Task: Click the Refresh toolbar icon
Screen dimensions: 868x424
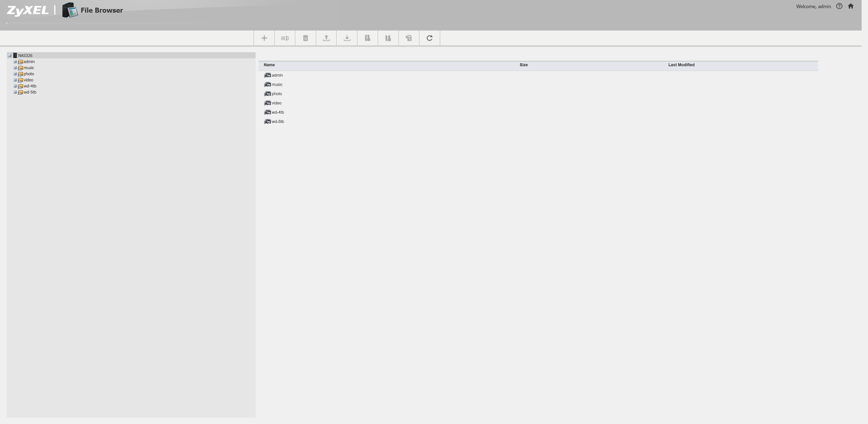Action: point(430,38)
